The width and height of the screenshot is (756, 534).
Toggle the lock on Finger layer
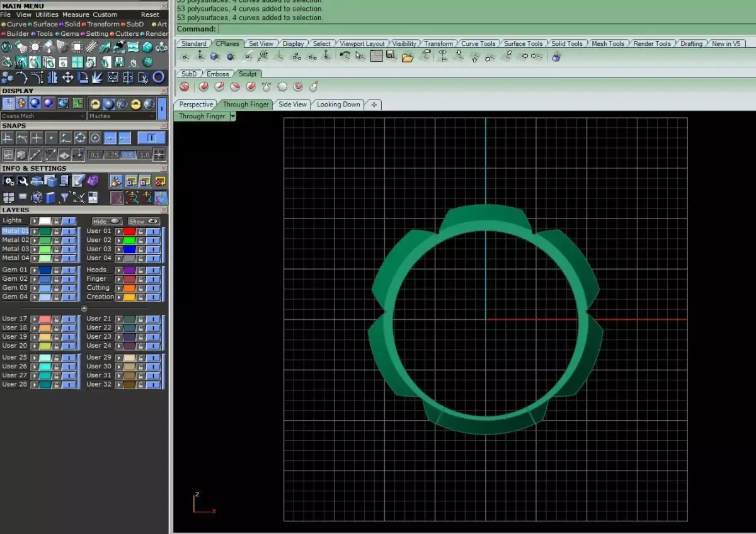141,279
